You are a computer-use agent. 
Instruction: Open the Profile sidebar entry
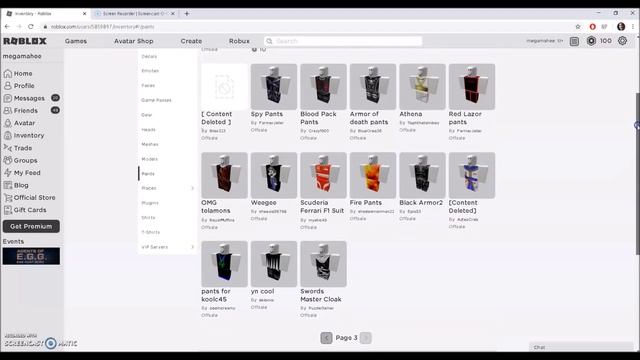(19, 86)
